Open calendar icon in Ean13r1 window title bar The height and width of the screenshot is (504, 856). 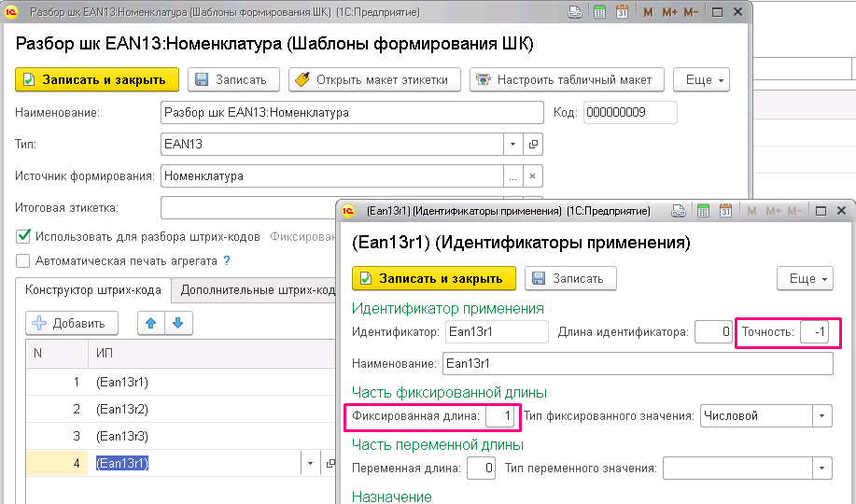[725, 211]
